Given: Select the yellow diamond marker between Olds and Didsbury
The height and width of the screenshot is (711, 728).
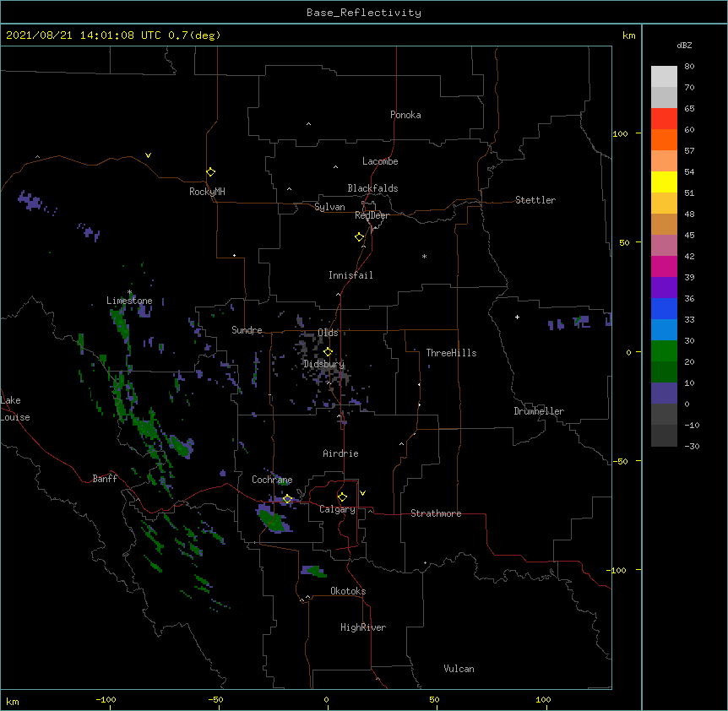Looking at the screenshot, I should pos(328,352).
